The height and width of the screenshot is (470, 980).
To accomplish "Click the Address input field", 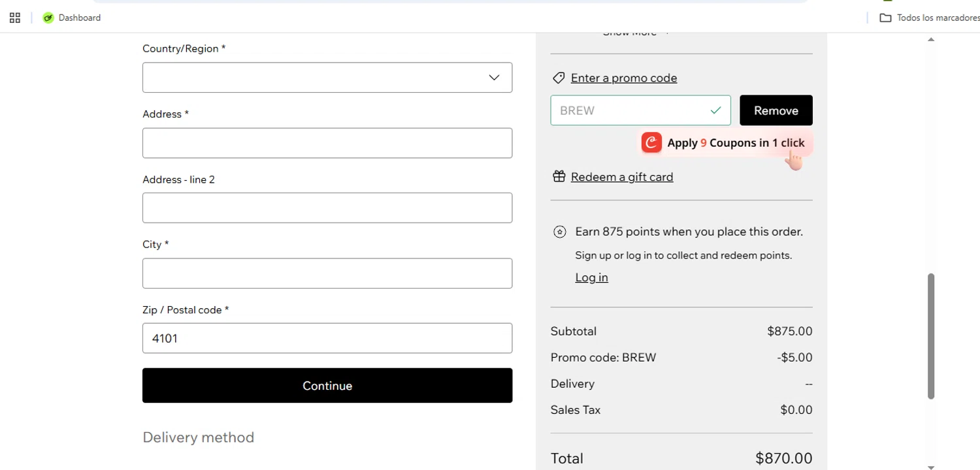I will pos(327,143).
